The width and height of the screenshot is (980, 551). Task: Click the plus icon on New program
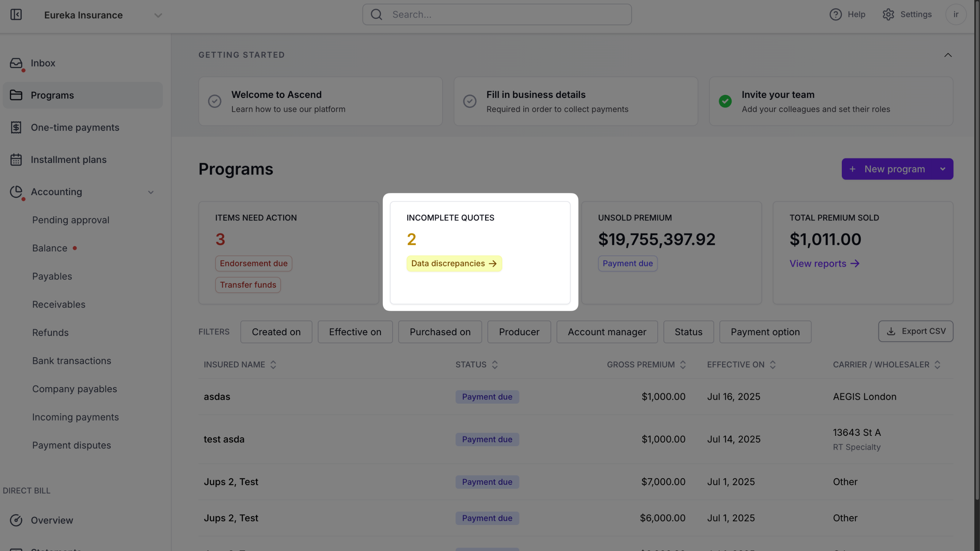click(853, 169)
